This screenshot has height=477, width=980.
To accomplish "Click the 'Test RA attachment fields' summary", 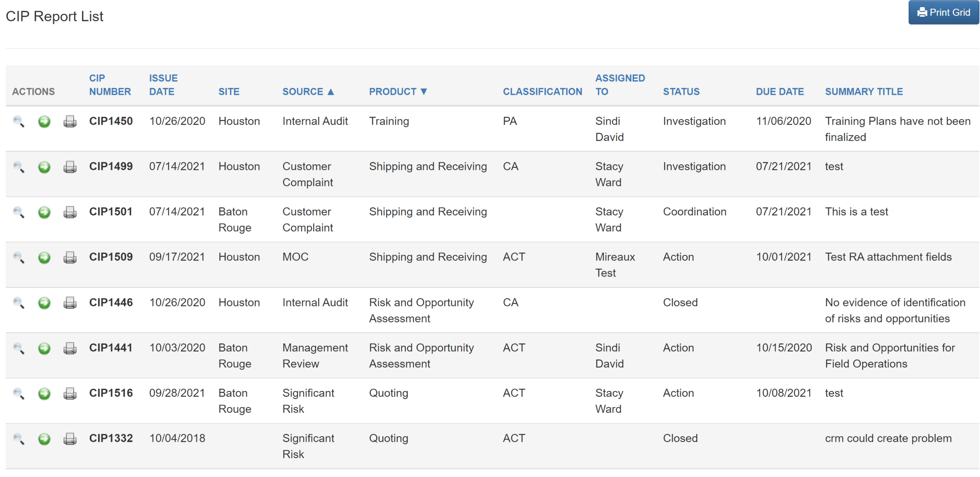I will (888, 257).
